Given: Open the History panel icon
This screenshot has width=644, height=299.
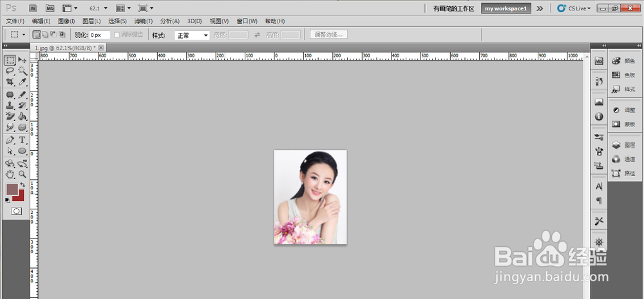Looking at the screenshot, I should (599, 81).
